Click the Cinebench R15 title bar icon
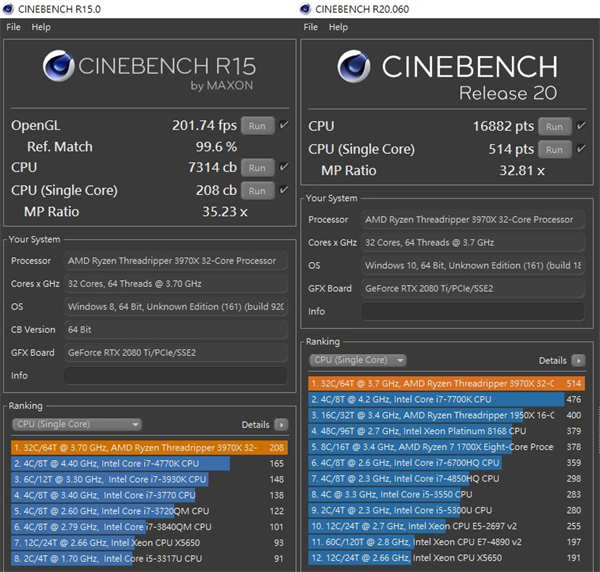The image size is (600, 572). coord(8,9)
